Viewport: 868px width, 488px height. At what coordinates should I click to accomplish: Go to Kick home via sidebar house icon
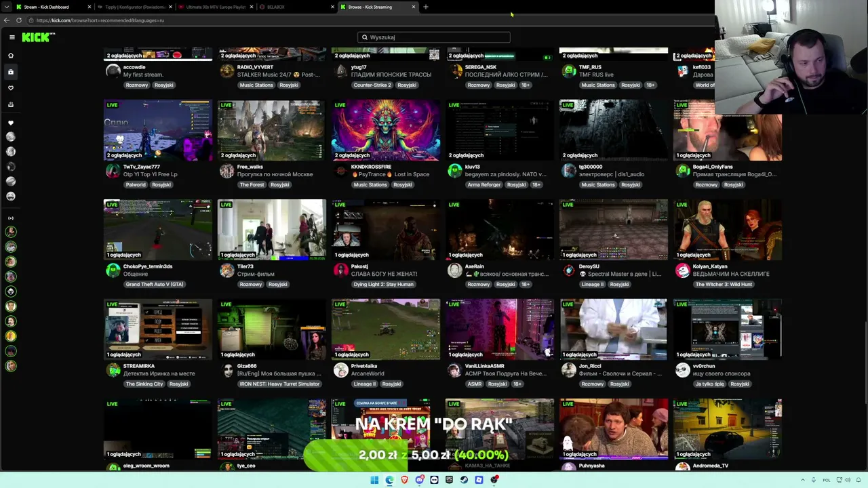(x=11, y=56)
